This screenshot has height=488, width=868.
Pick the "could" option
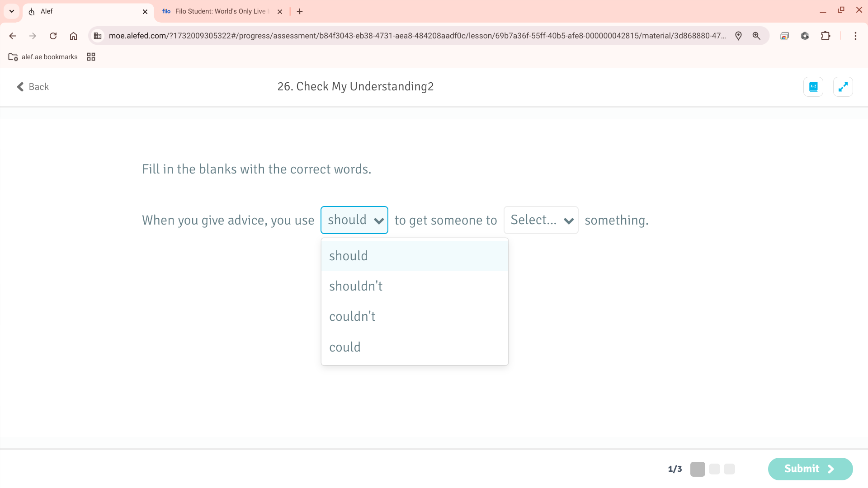point(345,347)
